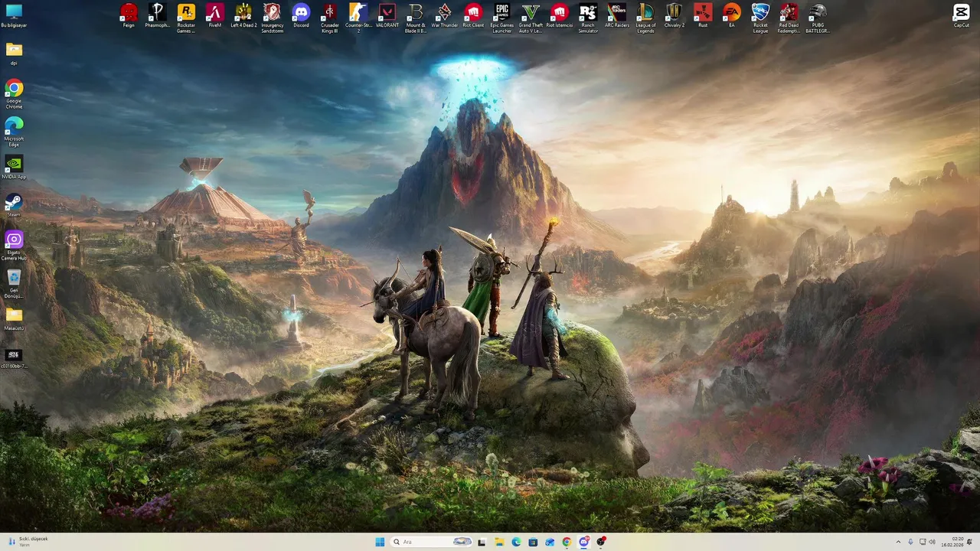Open the Epic Games Launcher icon
Viewport: 980px width, 551px height.
[502, 18]
